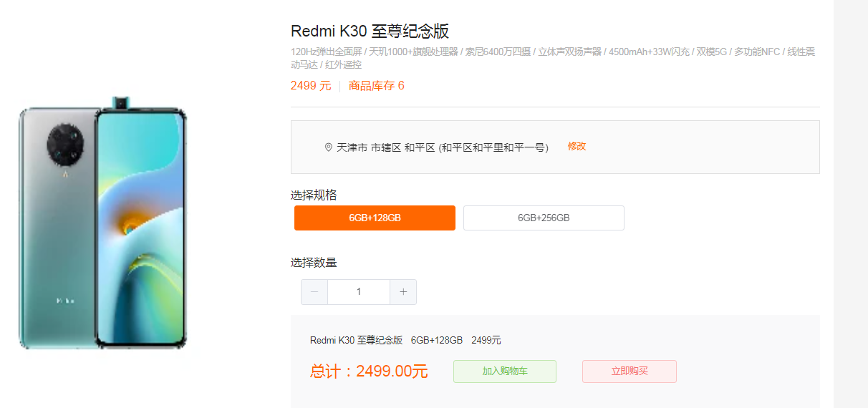Click the 修改 address link
The width and height of the screenshot is (868, 408).
577,146
